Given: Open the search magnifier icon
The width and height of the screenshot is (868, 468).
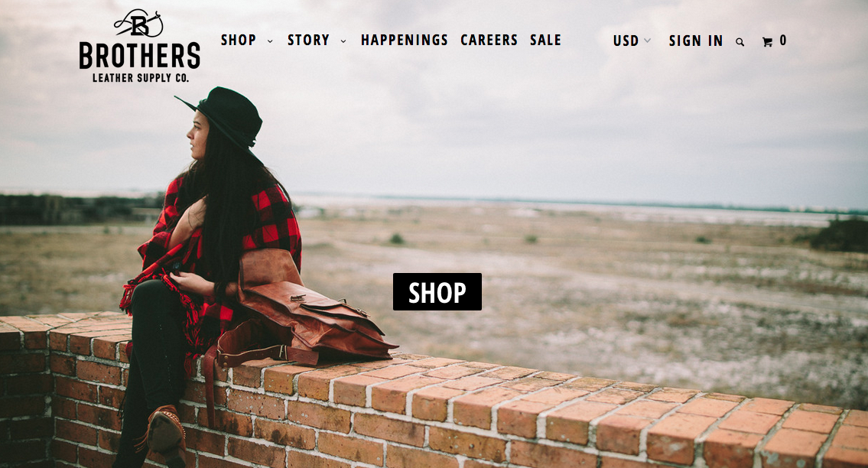Looking at the screenshot, I should click(x=740, y=42).
